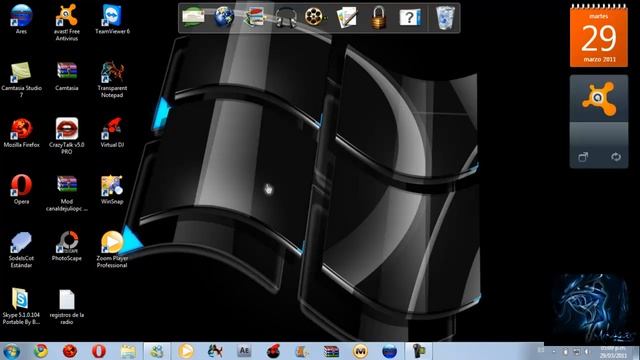Click the film reel dock icon
The image size is (640, 360).
click(x=315, y=18)
